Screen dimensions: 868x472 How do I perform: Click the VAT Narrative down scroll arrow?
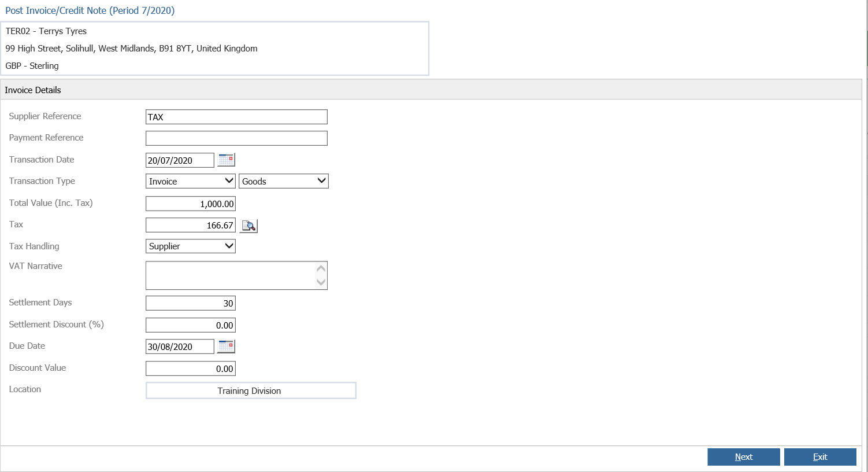click(x=322, y=283)
